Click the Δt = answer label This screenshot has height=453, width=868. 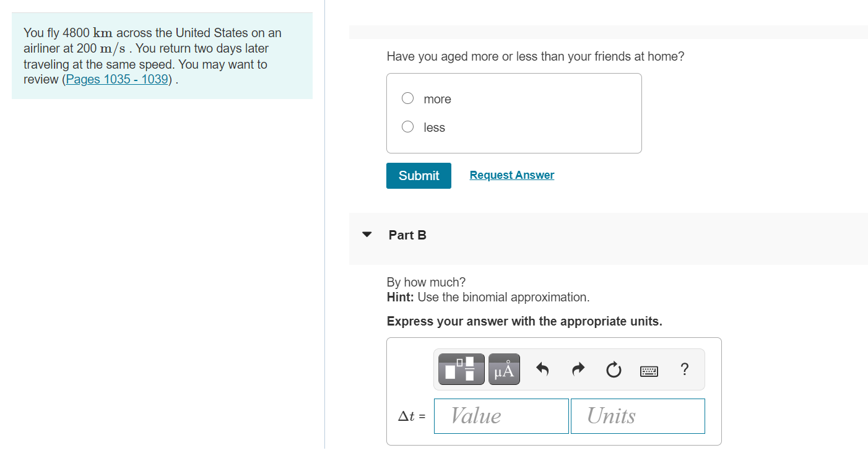[412, 416]
